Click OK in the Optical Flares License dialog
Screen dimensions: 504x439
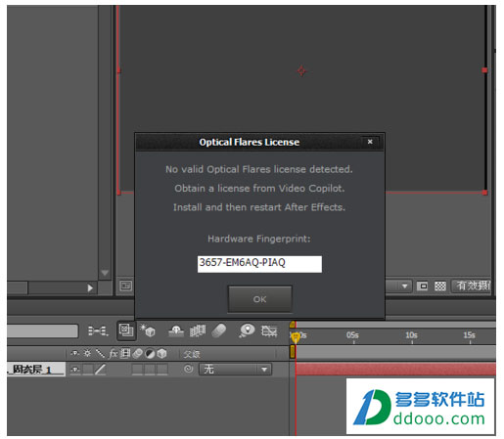tap(259, 299)
